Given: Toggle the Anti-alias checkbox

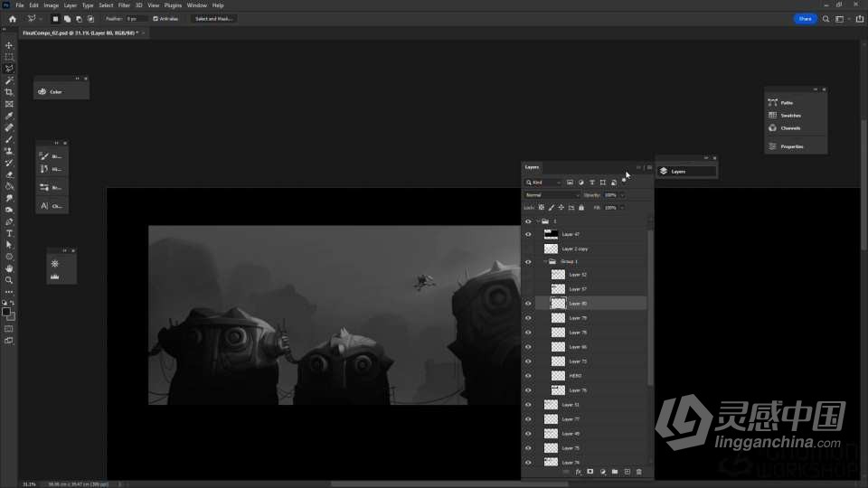Looking at the screenshot, I should point(156,19).
